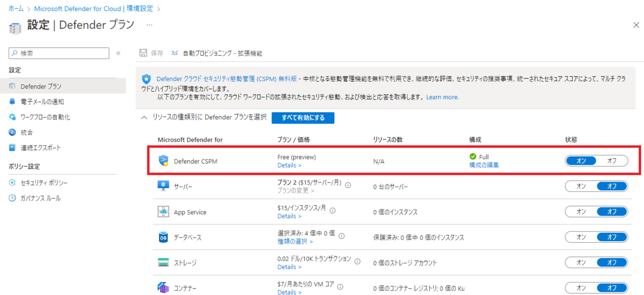Set Defender CSPM toggle to オン
The height and width of the screenshot is (295, 644).
581,161
